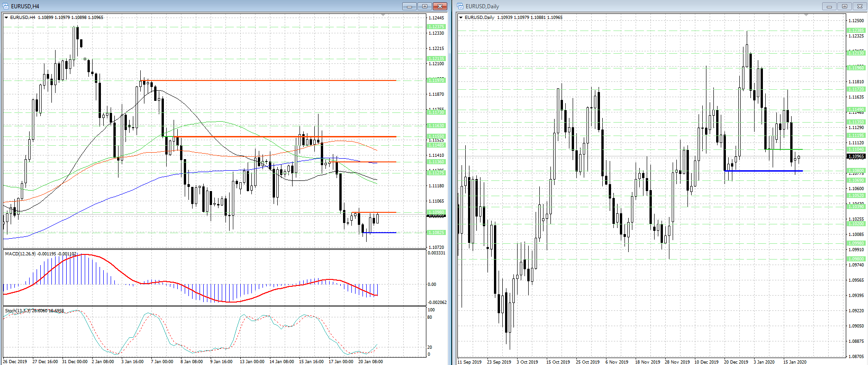Click the 1.12375 price label on H4 chart
Viewport: 868px width, 365px height.
click(436, 27)
